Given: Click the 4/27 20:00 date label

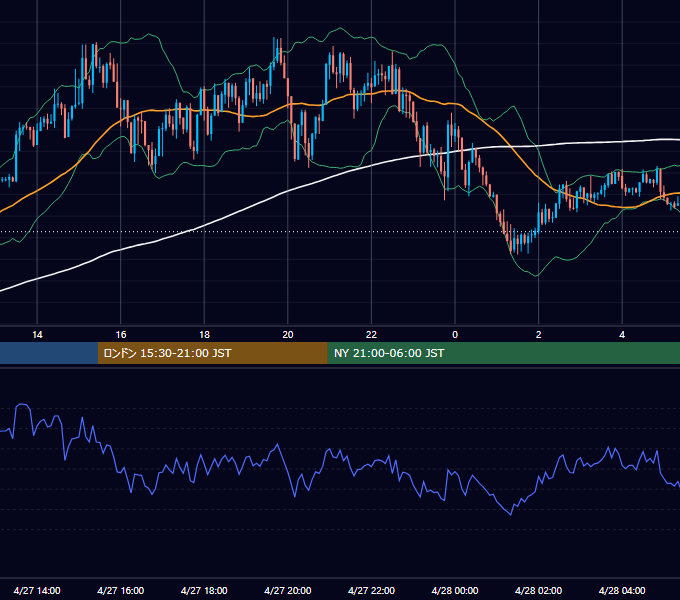Looking at the screenshot, I should click(x=288, y=590).
